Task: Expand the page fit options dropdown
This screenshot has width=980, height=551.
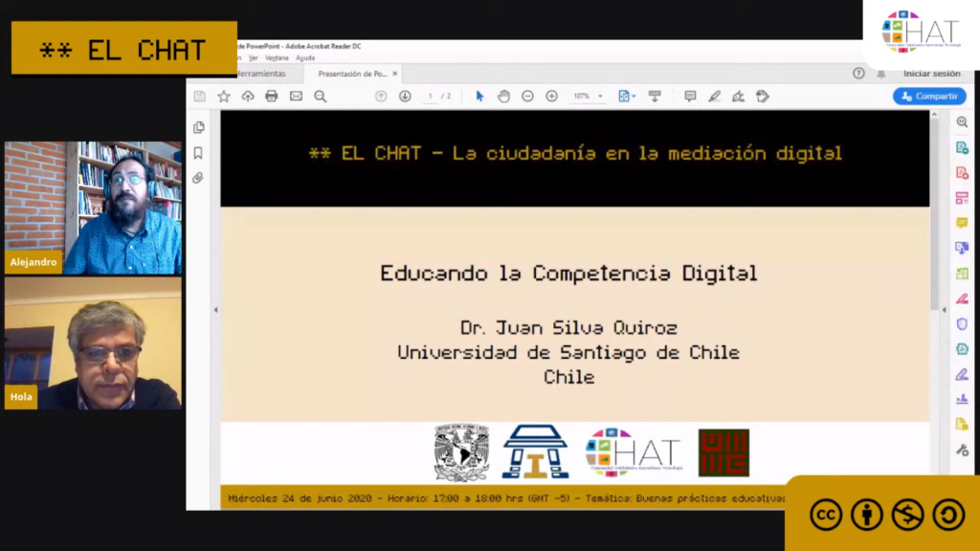Action: 627,97
